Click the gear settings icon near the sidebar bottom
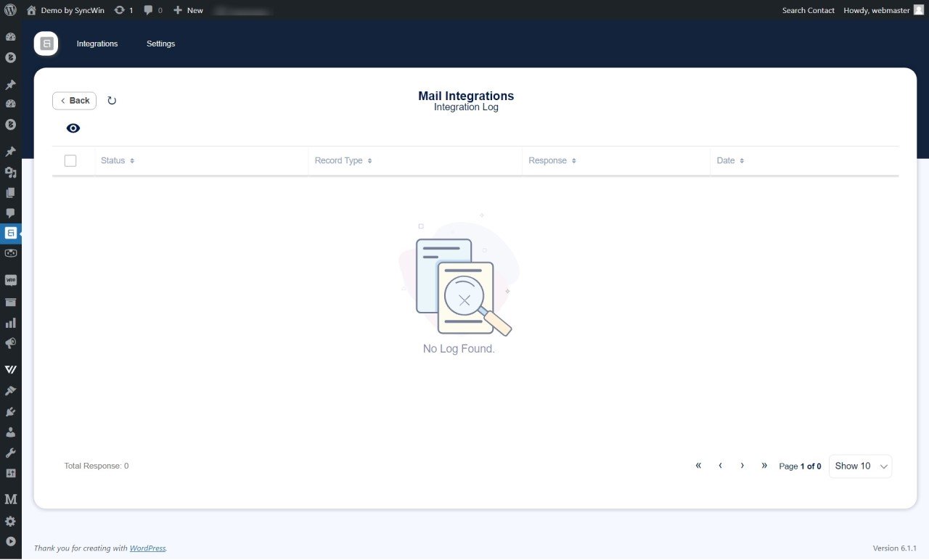Image resolution: width=929 pixels, height=560 pixels. (10, 521)
